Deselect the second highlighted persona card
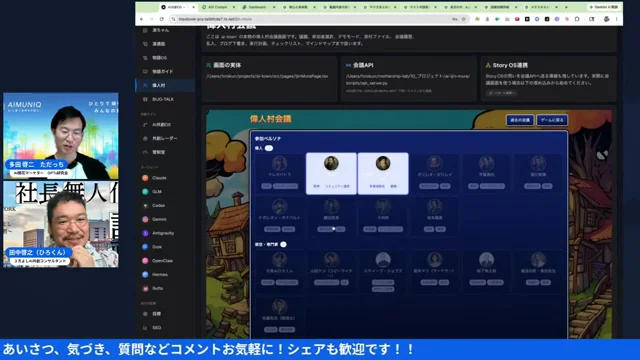The width and height of the screenshot is (640, 360). (x=383, y=173)
